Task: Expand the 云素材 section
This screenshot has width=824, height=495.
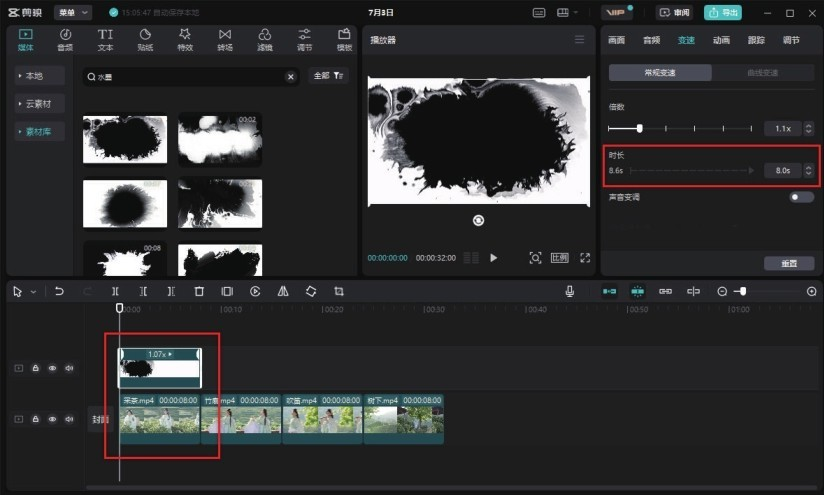Action: pos(39,104)
